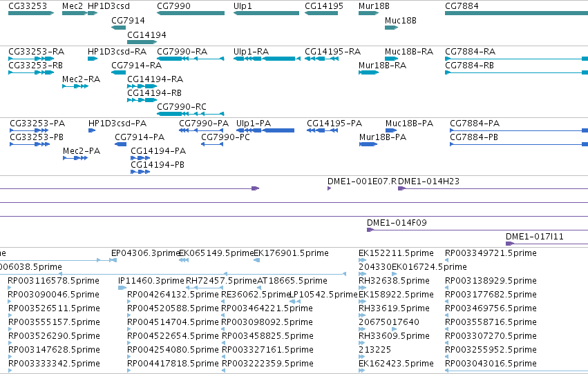The image size is (588, 374).
Task: Click protein HP1D3csd-PA
Action: pos(117,124)
